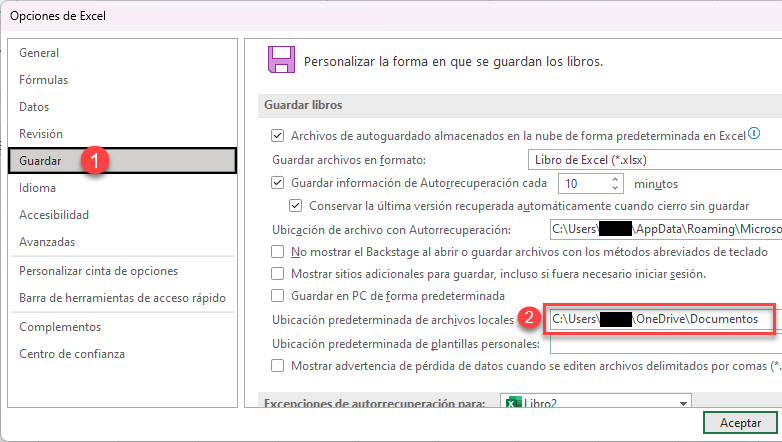Open the Excepciones de autorrecuperación dropdown arrow

tap(683, 403)
